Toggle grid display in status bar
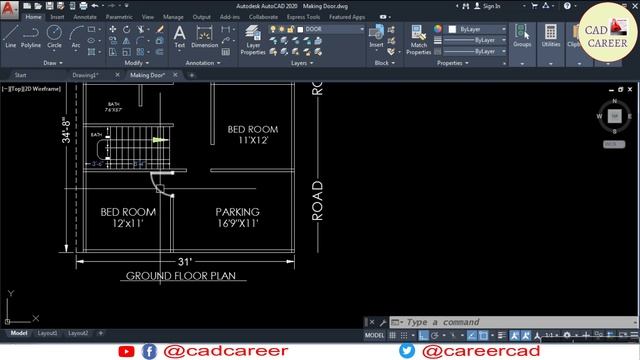640x360 pixels. point(392,336)
